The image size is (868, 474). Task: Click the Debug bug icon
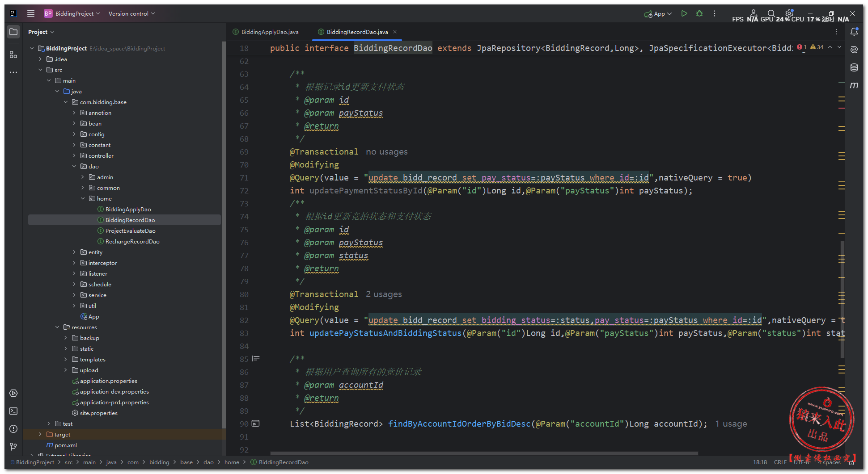pos(699,14)
